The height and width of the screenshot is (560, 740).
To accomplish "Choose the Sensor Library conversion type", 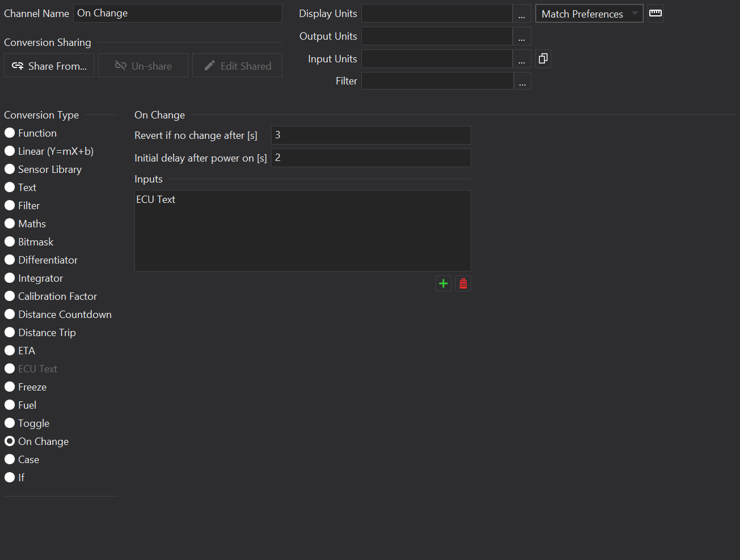I will click(10, 169).
